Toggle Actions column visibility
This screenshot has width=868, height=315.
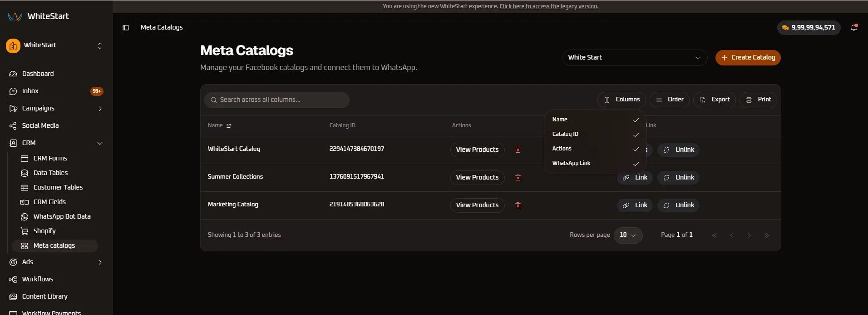click(x=595, y=149)
